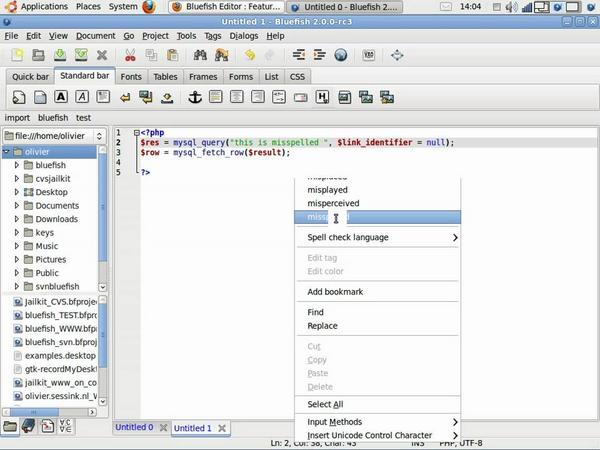
Task: Select Add bookmark in context menu
Action: [378, 292]
